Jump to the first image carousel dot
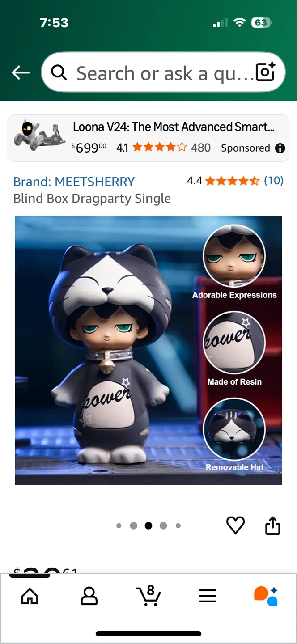297x644 pixels. pos(119,525)
